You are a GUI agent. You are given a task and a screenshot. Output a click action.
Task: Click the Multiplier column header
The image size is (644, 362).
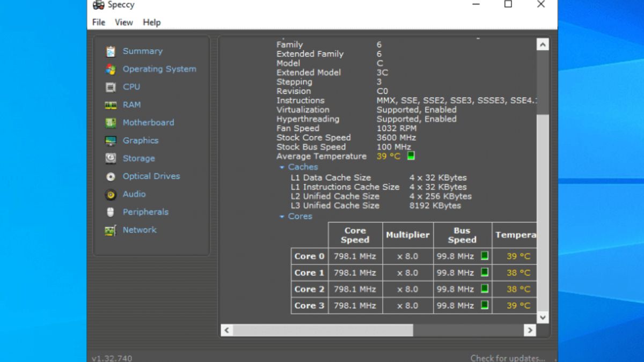pos(408,235)
